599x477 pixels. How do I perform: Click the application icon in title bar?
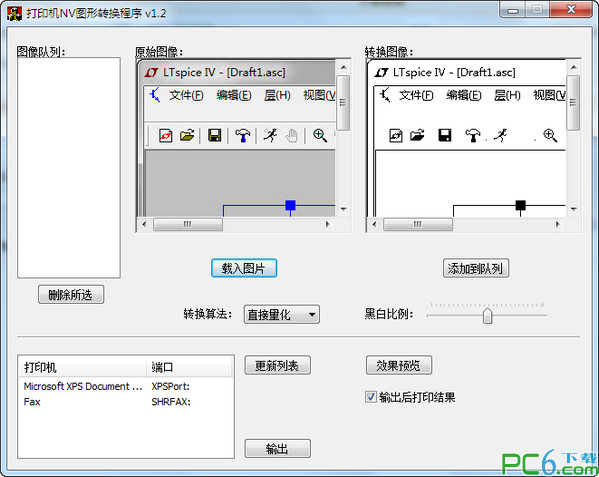pyautogui.click(x=14, y=13)
